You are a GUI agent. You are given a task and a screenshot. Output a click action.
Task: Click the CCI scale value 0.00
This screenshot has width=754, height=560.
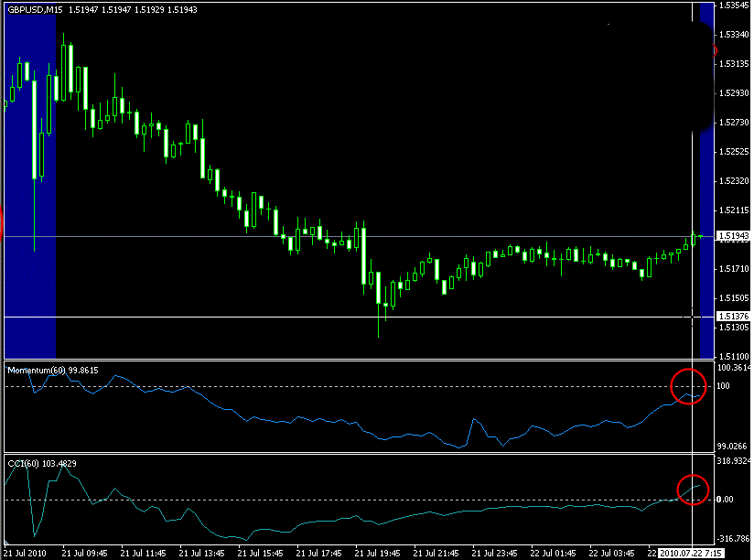click(725, 500)
